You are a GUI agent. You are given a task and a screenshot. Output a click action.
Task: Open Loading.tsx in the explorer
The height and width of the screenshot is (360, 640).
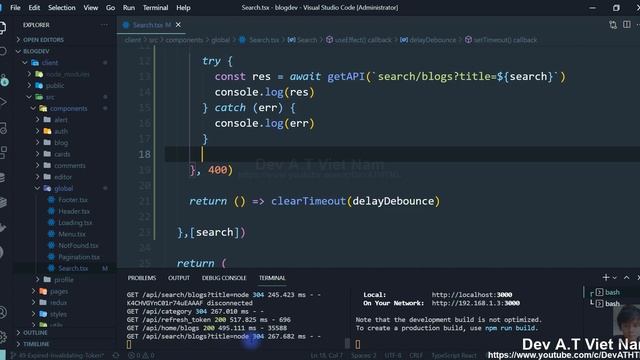point(75,222)
